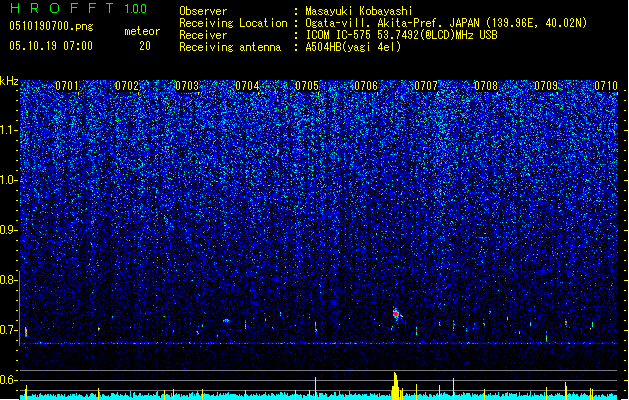This screenshot has height=400, width=629.
Task: Click the meteor count label
Action: tap(142, 31)
